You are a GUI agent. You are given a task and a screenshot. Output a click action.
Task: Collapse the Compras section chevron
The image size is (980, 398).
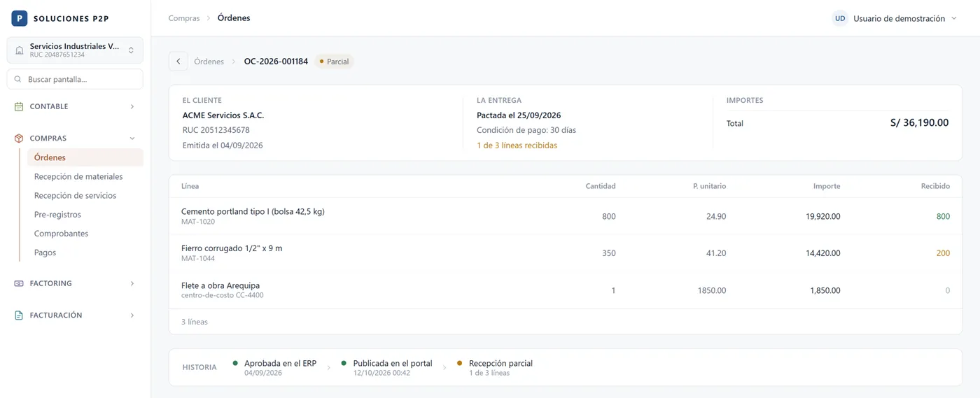(x=132, y=138)
